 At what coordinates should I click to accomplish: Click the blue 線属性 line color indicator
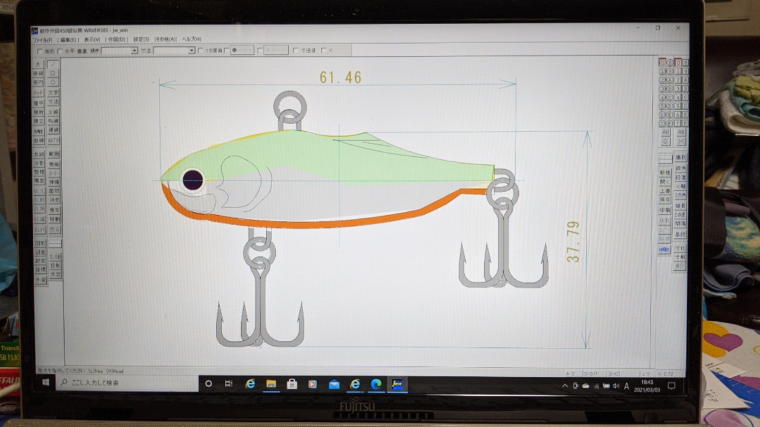664,249
